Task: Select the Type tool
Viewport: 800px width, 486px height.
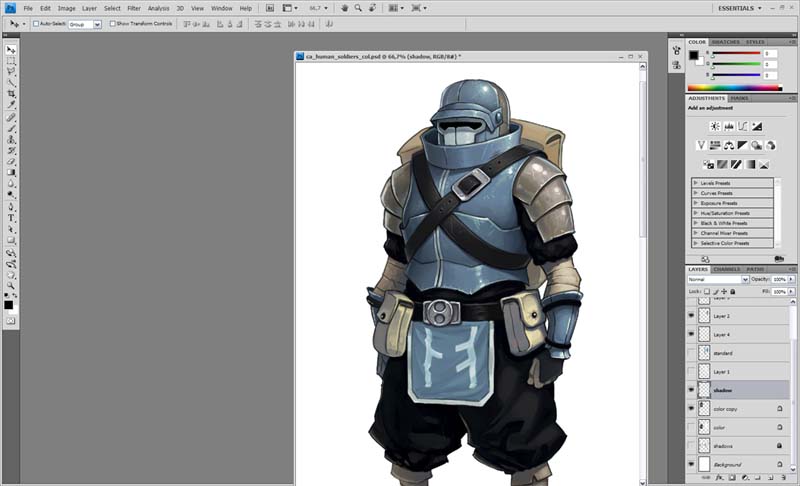Action: coord(11,218)
